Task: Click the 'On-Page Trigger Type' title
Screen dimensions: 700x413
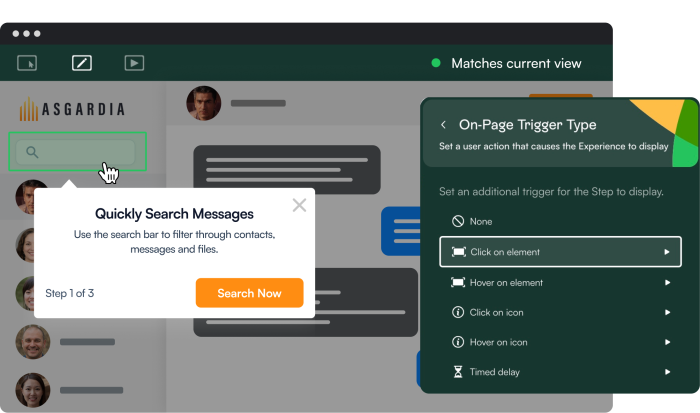Action: click(x=528, y=125)
